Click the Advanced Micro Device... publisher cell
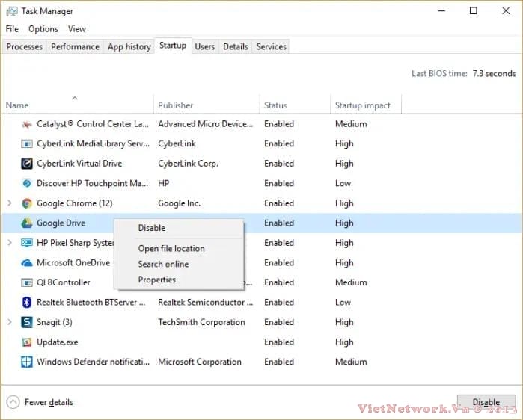 tap(206, 124)
